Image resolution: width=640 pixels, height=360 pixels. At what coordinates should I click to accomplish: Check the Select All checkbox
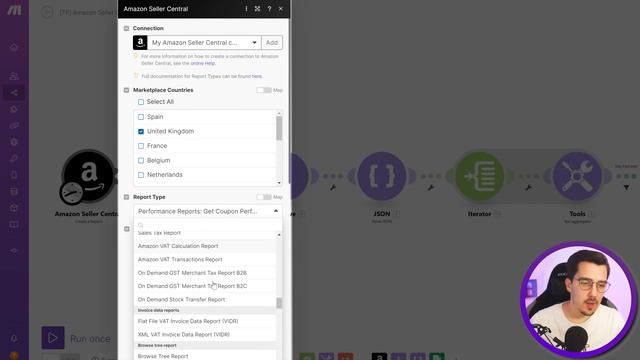141,102
